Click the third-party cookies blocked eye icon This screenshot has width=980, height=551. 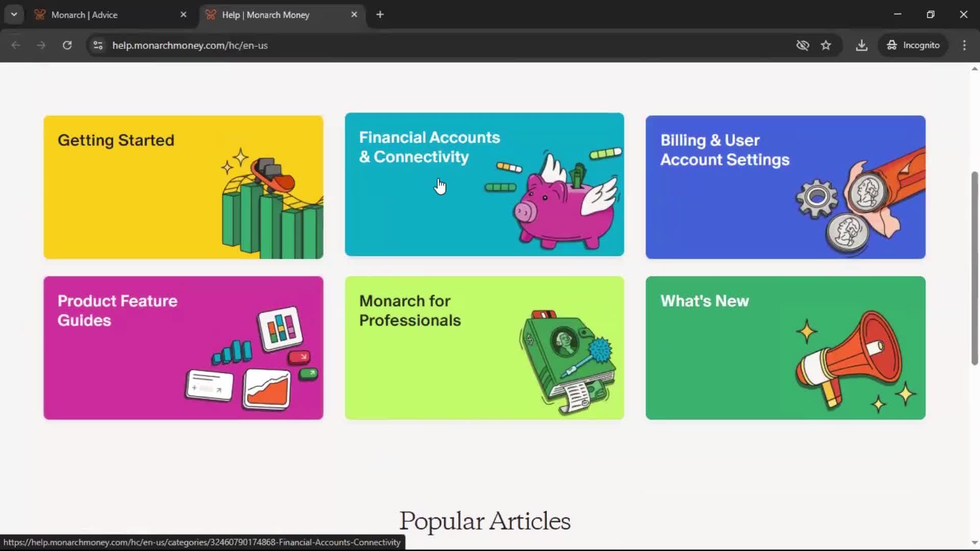pos(802,45)
